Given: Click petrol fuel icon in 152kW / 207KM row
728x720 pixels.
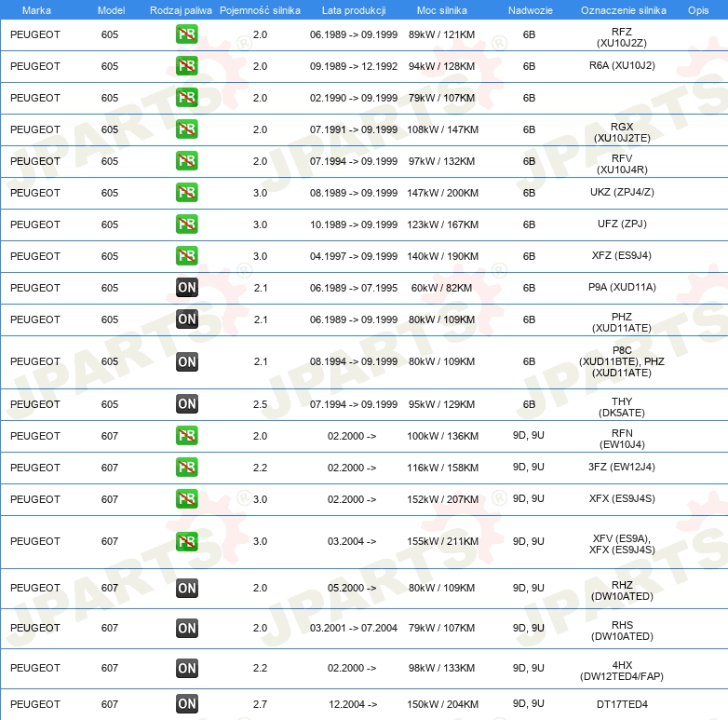Looking at the screenshot, I should pos(186,499).
